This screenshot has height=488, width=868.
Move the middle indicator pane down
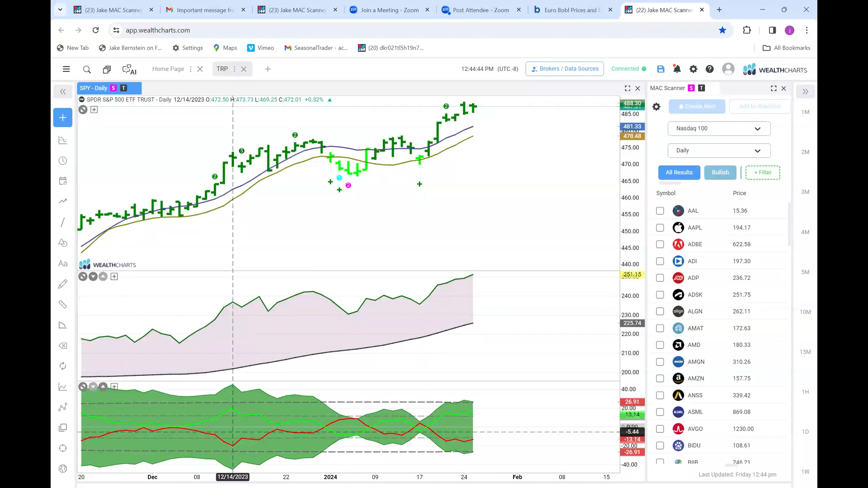[93, 277]
